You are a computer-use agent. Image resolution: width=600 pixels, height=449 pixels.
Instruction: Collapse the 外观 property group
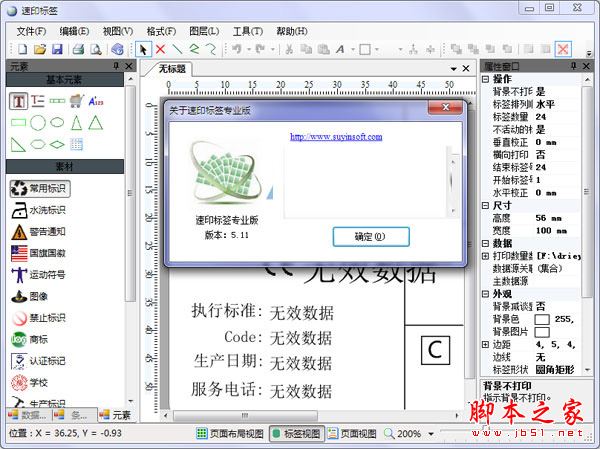485,294
